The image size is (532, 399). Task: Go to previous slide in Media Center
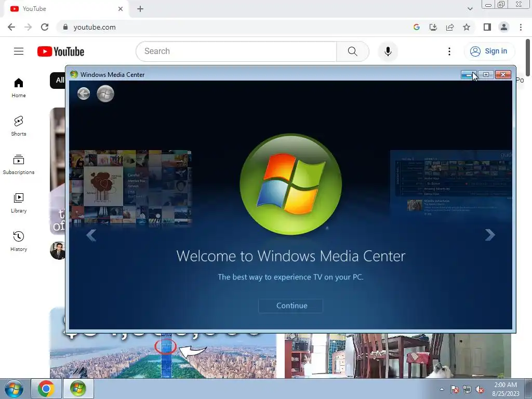tap(91, 235)
